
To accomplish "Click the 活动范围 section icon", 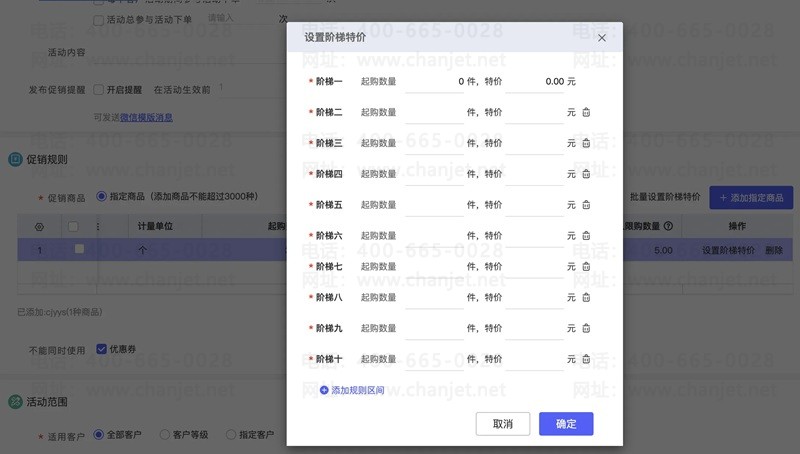I will [15, 402].
